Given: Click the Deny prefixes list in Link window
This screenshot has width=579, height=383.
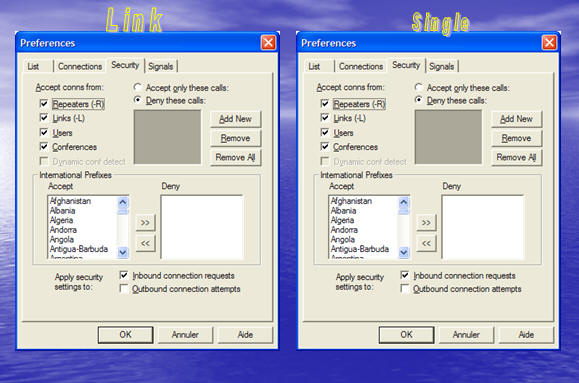Looking at the screenshot, I should click(202, 227).
